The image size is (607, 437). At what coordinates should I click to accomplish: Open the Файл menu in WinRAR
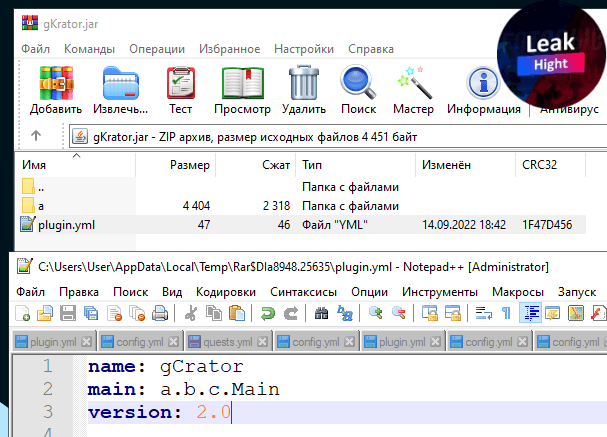point(35,49)
